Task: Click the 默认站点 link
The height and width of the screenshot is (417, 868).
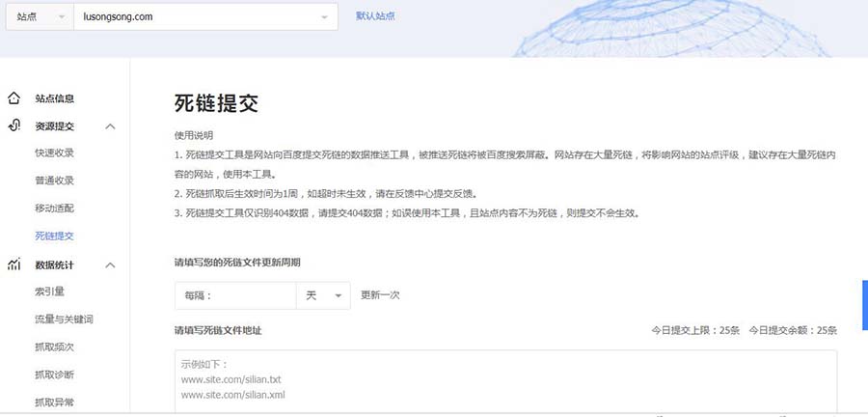Action: 375,16
